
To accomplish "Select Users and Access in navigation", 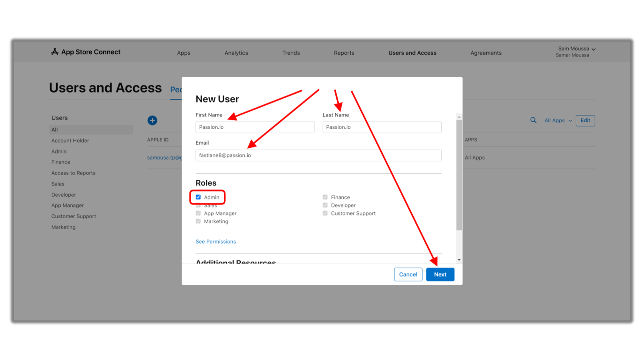I will pos(412,53).
